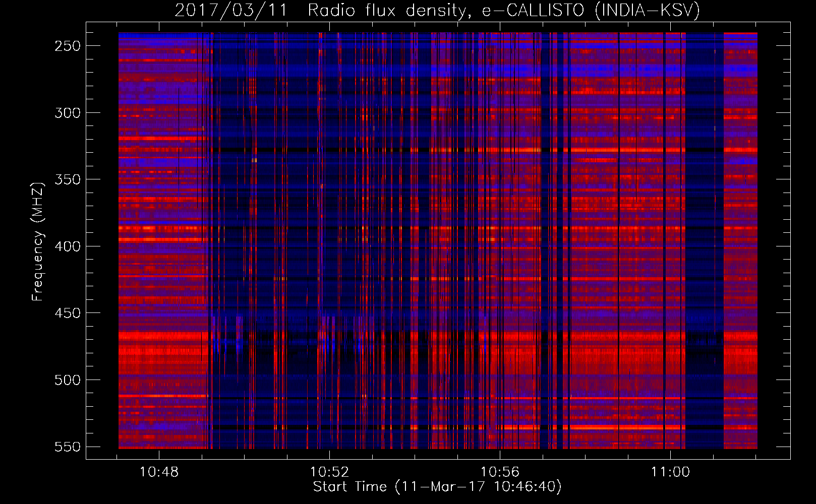Click the 500 frequency tick label

[68, 380]
